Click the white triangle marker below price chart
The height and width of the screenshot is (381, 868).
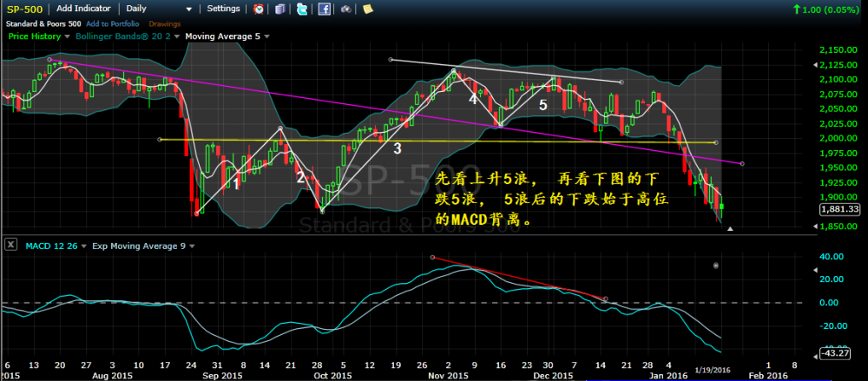(731, 229)
